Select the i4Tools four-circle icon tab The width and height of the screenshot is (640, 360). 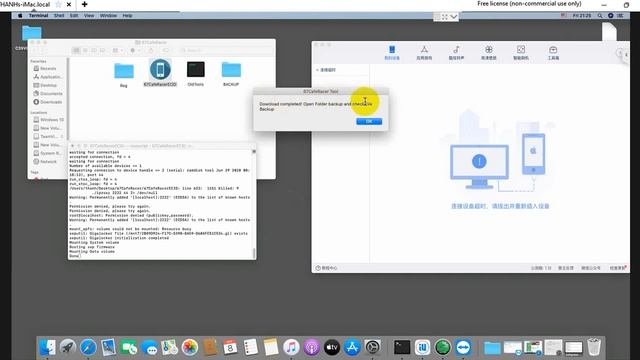tap(489, 53)
